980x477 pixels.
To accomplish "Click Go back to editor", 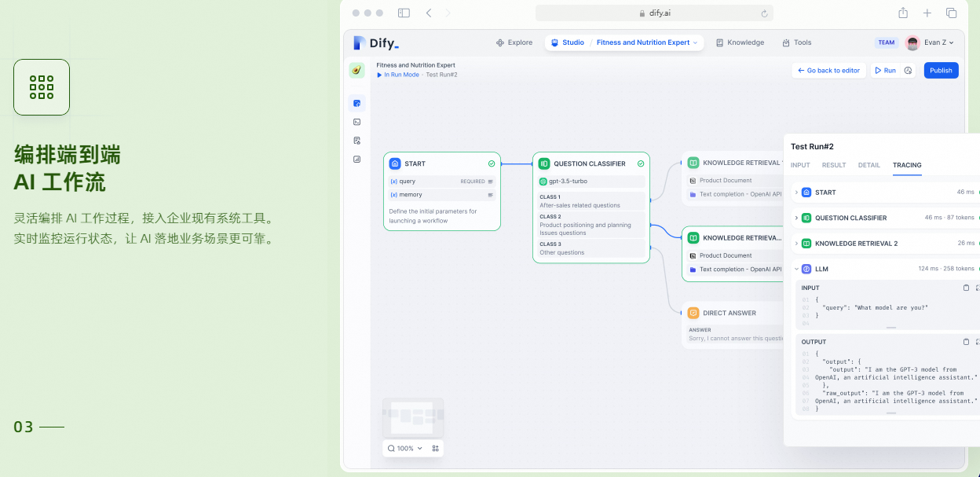I will point(829,71).
